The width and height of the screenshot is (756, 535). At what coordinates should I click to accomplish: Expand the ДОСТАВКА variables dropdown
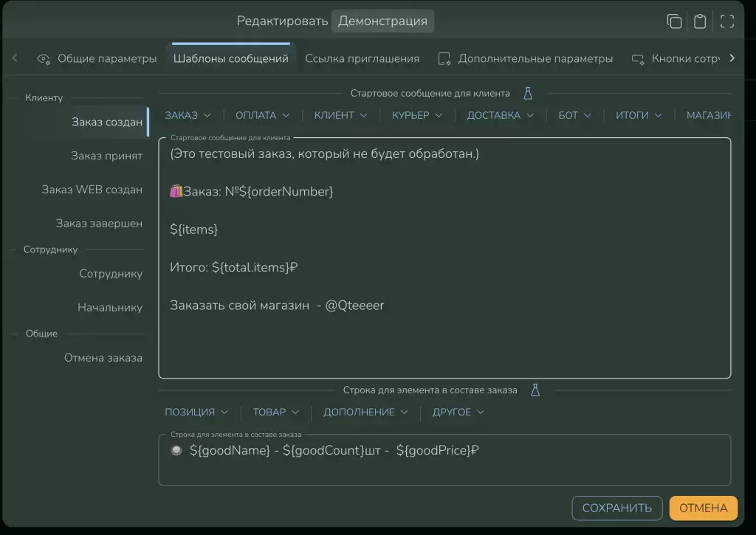[x=500, y=115]
